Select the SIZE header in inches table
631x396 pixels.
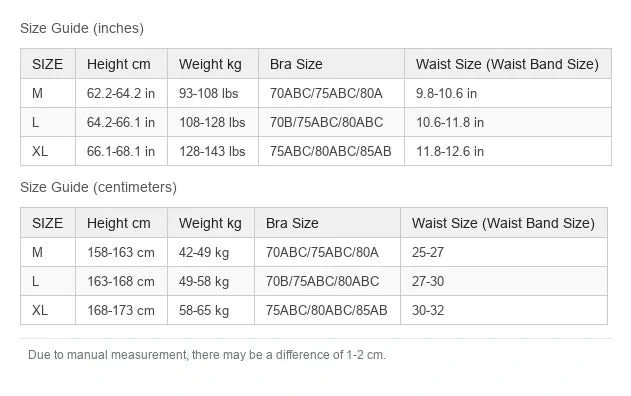pos(48,64)
